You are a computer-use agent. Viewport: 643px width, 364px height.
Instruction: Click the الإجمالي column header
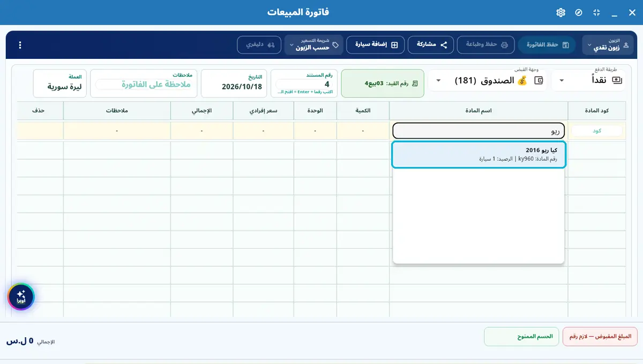pyautogui.click(x=202, y=110)
